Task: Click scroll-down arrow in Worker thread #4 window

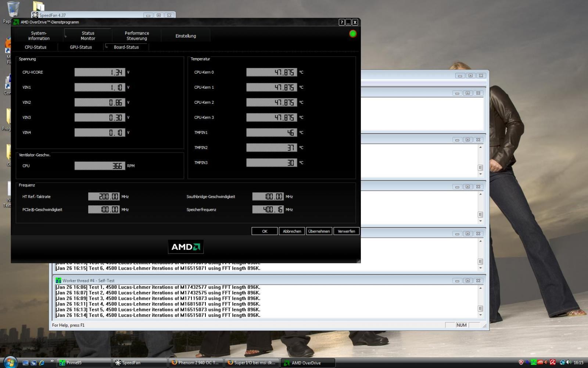Action: coord(480,315)
